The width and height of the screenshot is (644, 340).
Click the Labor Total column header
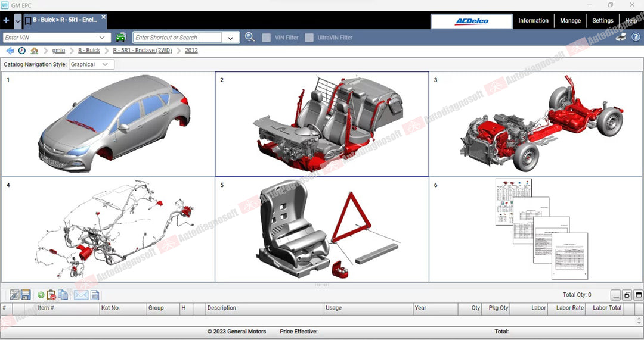605,308
